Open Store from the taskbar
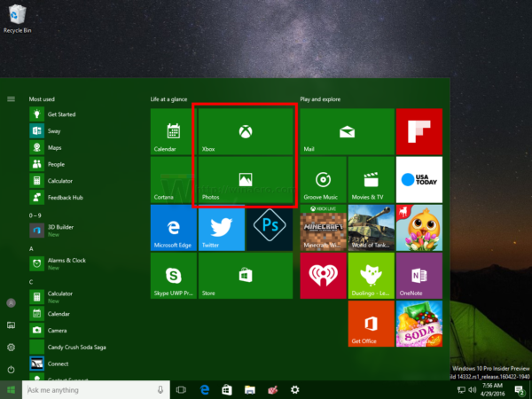The width and height of the screenshot is (532, 399). pyautogui.click(x=227, y=390)
